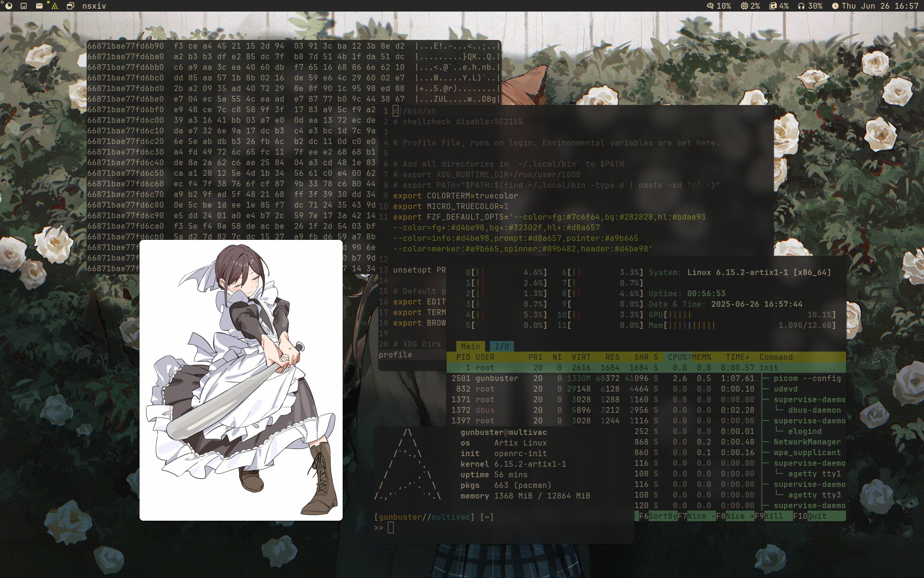Screen dimensions: 924x578
Task: Click htop F9 Kill button
Action: (x=773, y=516)
